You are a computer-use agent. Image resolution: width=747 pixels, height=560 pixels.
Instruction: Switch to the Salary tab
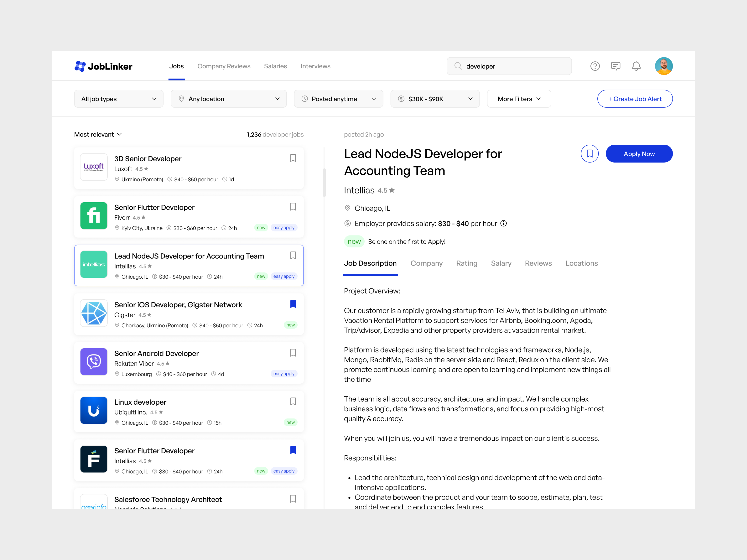point(501,263)
